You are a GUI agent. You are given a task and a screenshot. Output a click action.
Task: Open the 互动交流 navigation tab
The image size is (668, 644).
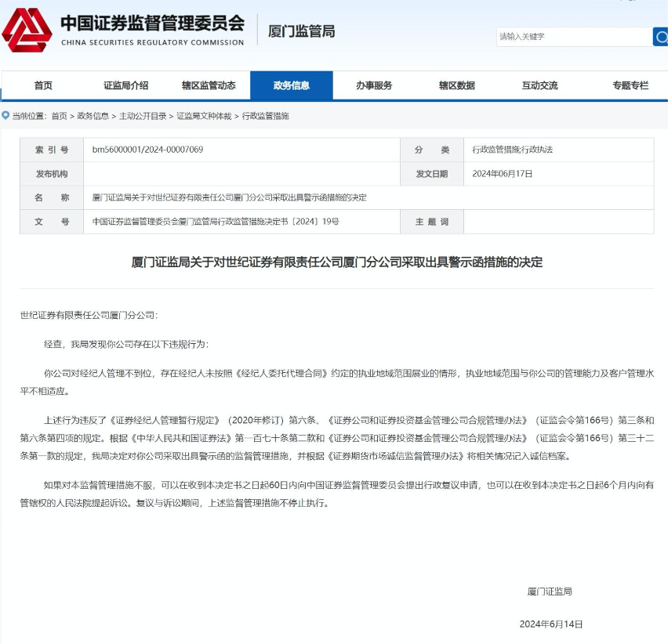539,85
